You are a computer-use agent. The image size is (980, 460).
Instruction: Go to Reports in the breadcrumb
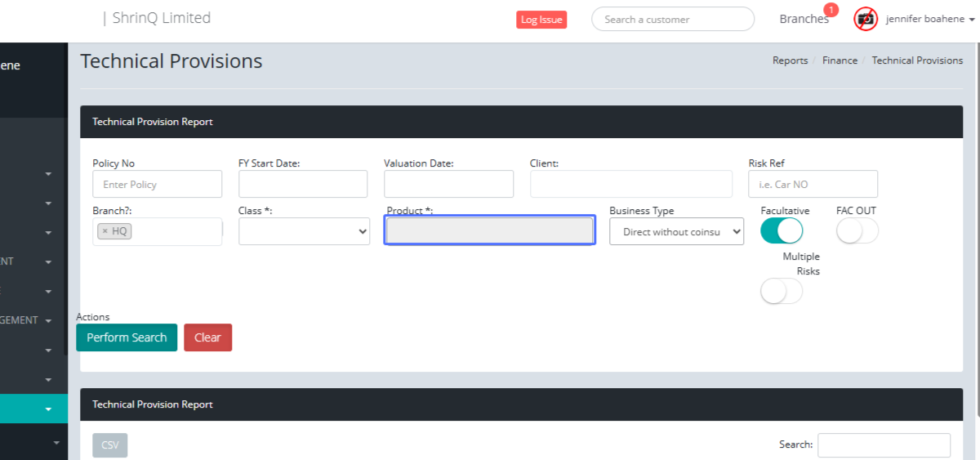coord(790,60)
